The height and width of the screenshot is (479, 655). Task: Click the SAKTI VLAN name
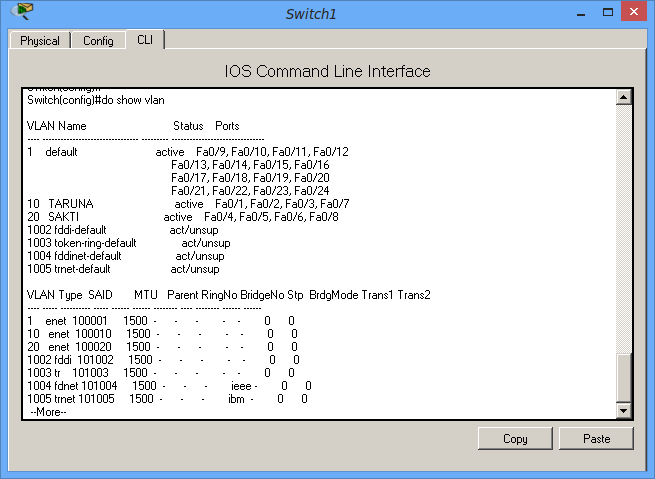click(63, 217)
